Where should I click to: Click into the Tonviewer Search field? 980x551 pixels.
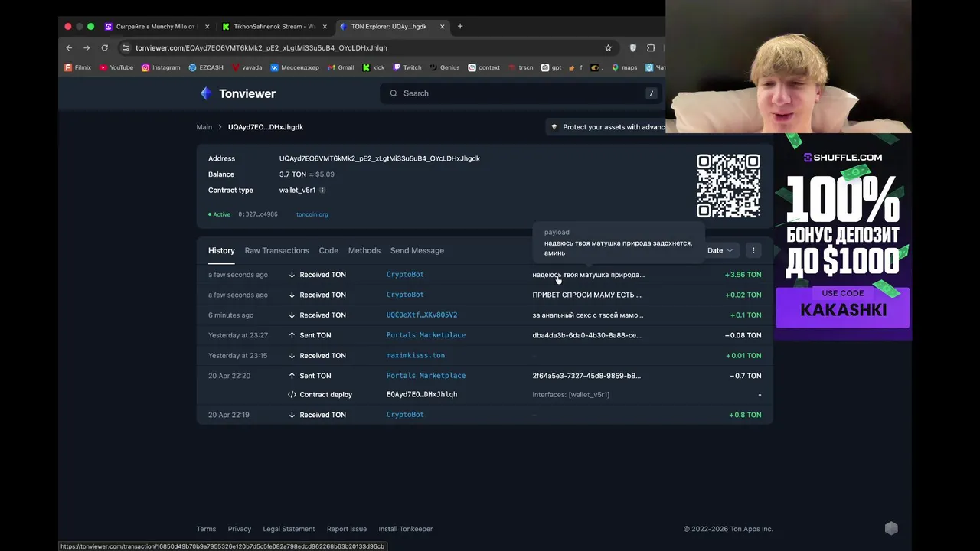pyautogui.click(x=522, y=93)
